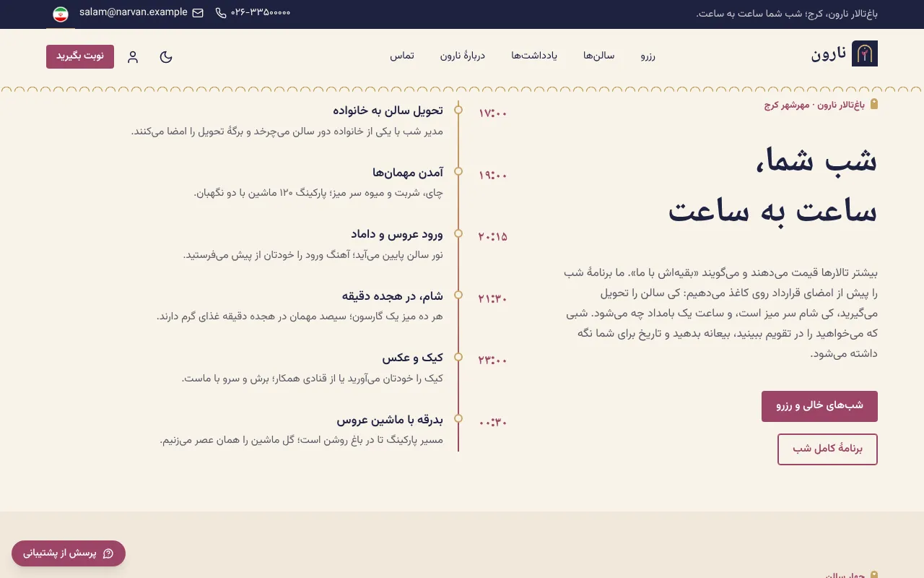Open the تماس menu item
Image resolution: width=924 pixels, height=578 pixels.
tap(402, 56)
